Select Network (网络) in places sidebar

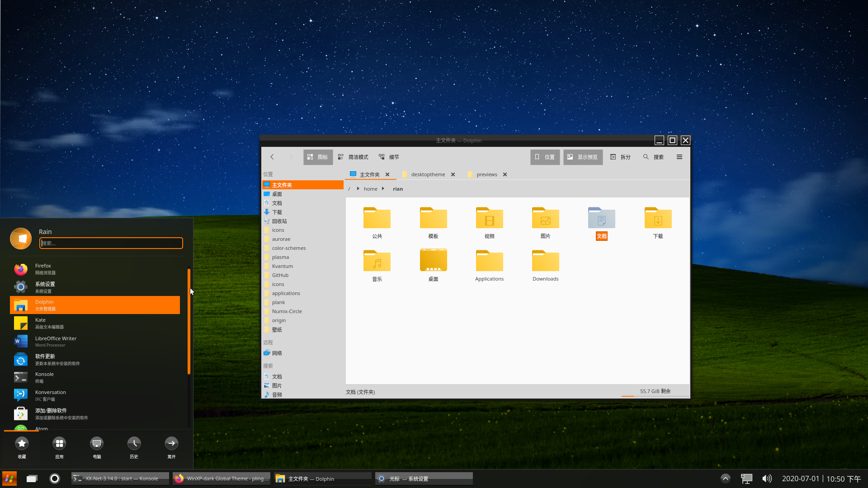click(x=302, y=353)
